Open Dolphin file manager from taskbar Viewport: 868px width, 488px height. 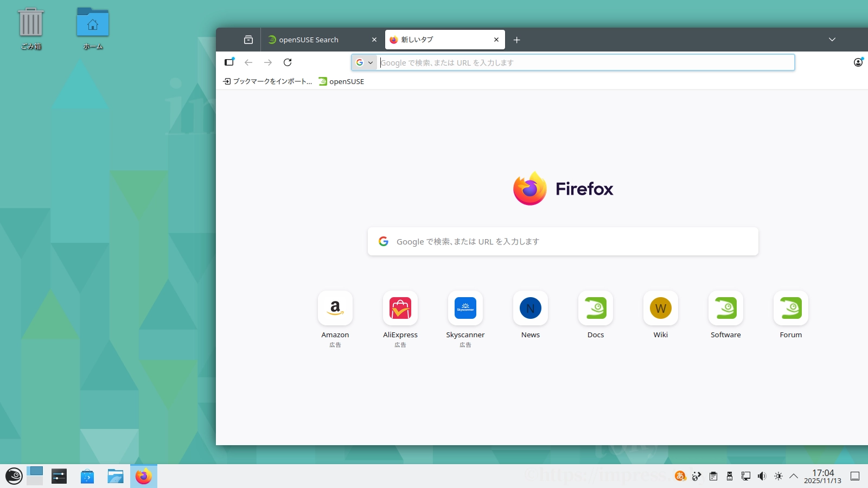[116, 476]
